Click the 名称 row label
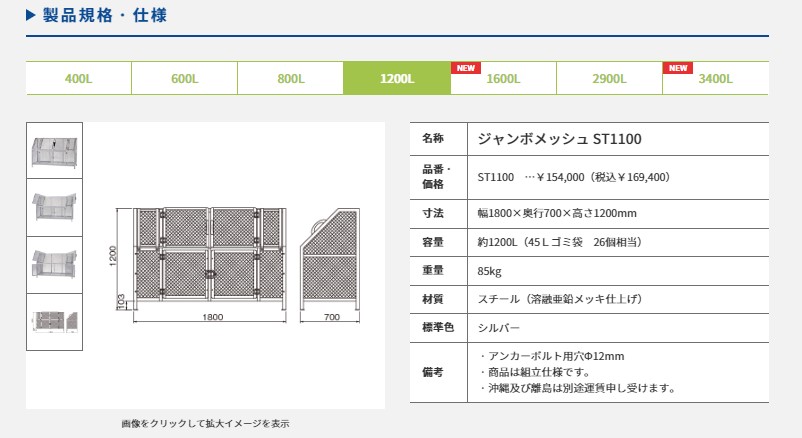The width and height of the screenshot is (802, 438). (433, 138)
